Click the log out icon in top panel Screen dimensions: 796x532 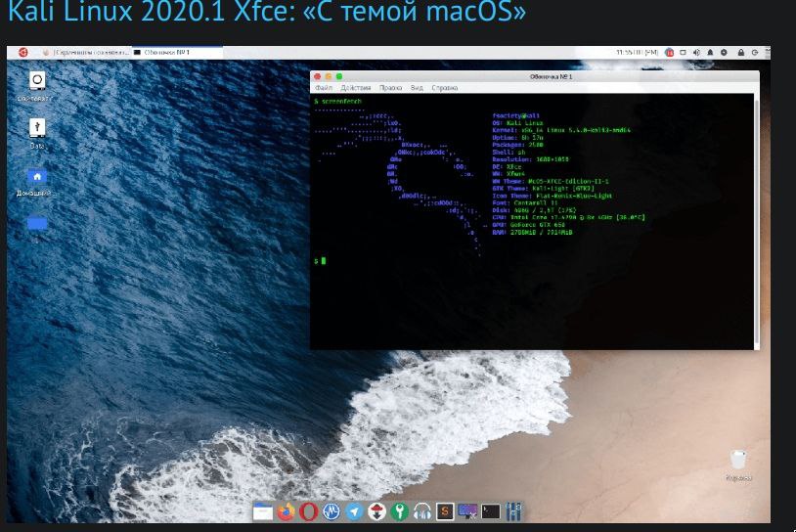[755, 52]
